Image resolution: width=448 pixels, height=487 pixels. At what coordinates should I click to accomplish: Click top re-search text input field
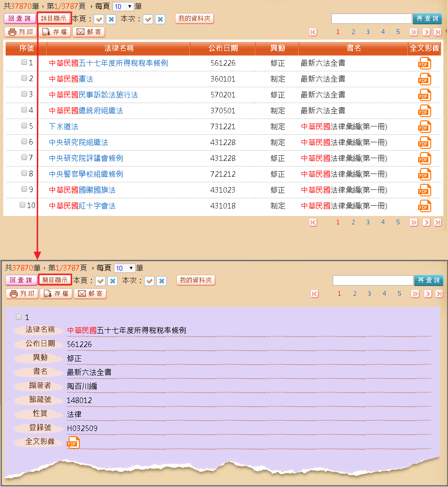pyautogui.click(x=371, y=19)
